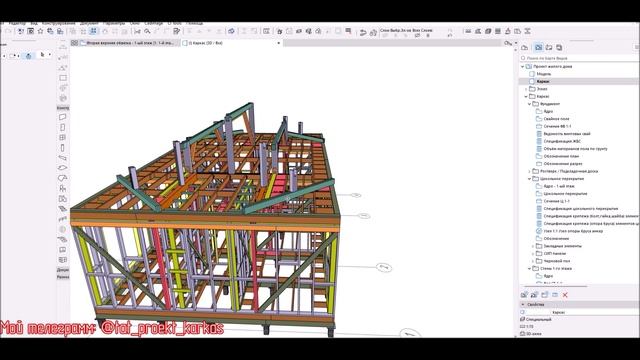Screen dimensions: 640x360
Task: Click the edit pencil icon in top toolbar
Action: [x=177, y=31]
